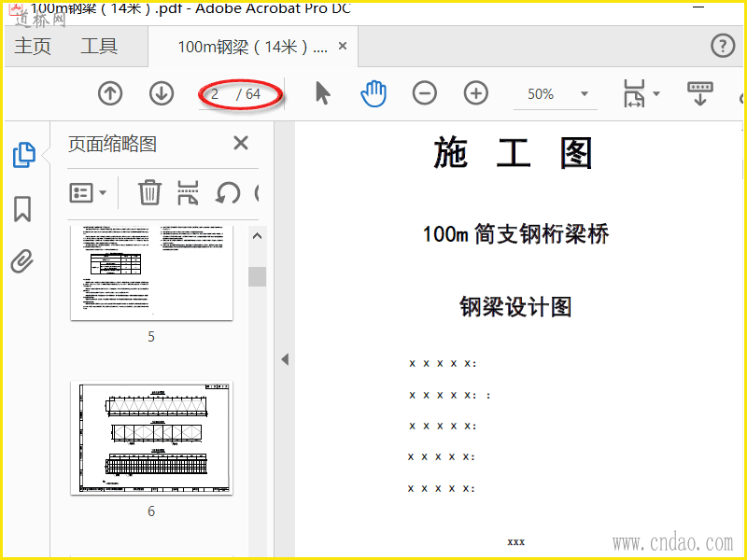Switch to the 主页 tab

(x=33, y=46)
